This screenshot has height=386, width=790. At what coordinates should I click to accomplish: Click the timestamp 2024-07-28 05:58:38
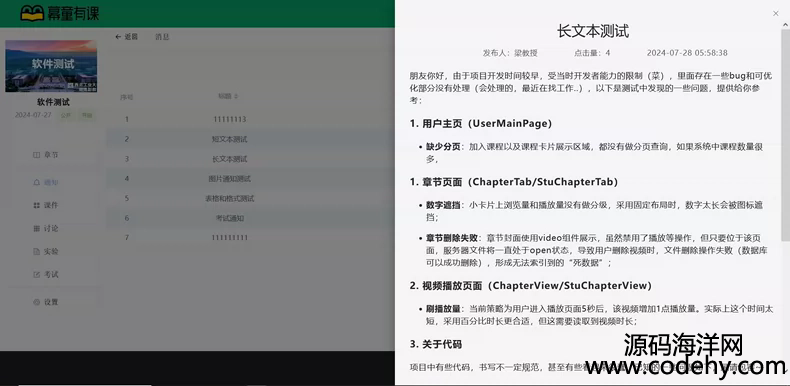pos(687,53)
